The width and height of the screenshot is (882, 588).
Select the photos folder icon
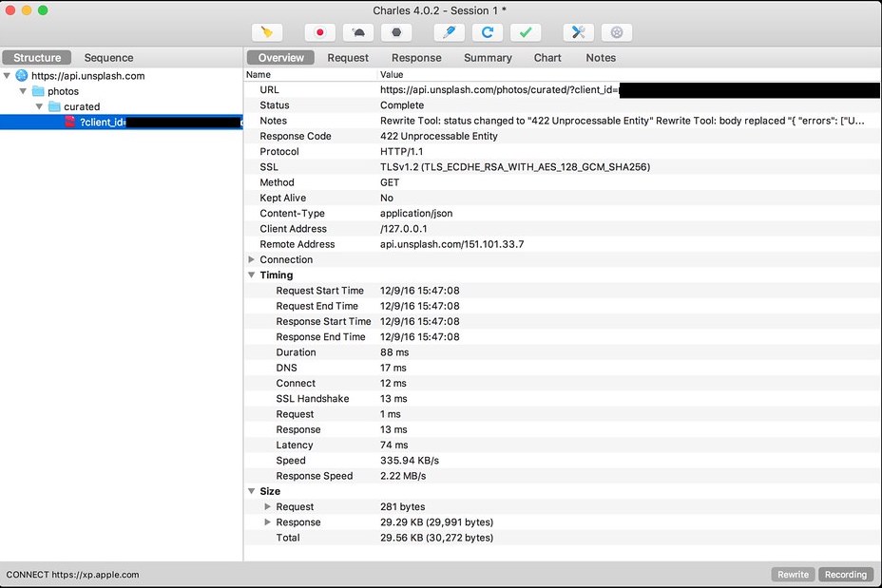point(38,91)
